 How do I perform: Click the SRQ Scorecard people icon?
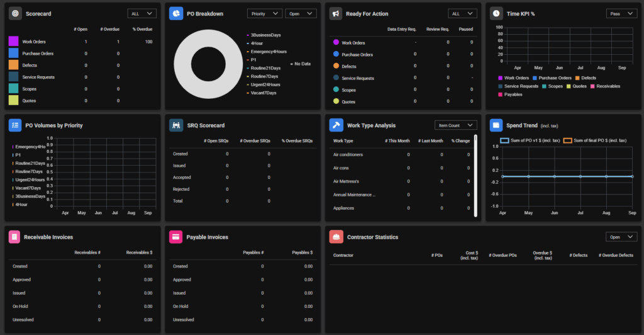point(176,125)
